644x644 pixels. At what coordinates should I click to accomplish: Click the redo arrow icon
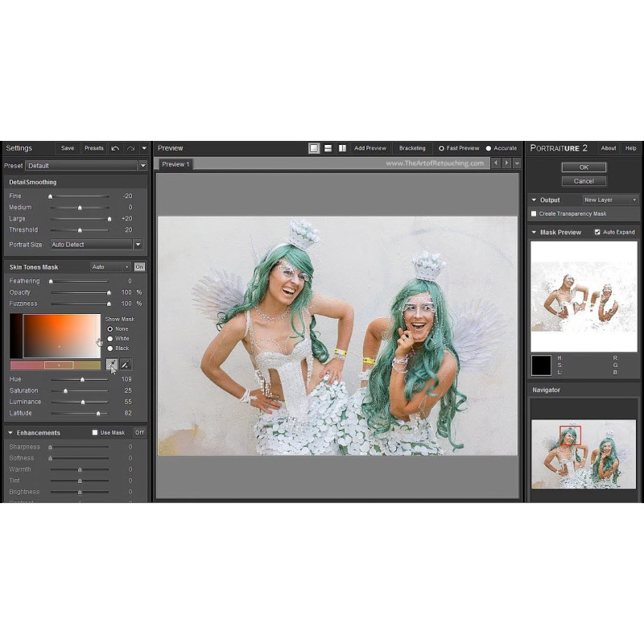click(x=130, y=148)
